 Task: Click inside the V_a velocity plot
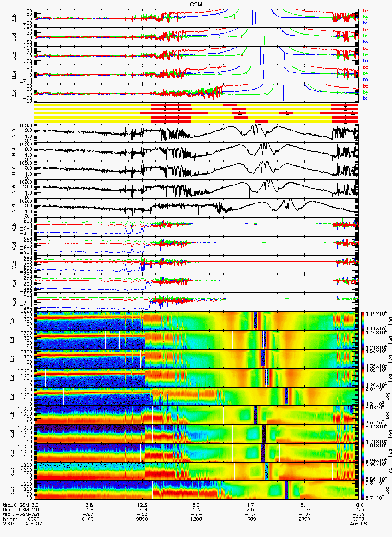[x=196, y=302]
